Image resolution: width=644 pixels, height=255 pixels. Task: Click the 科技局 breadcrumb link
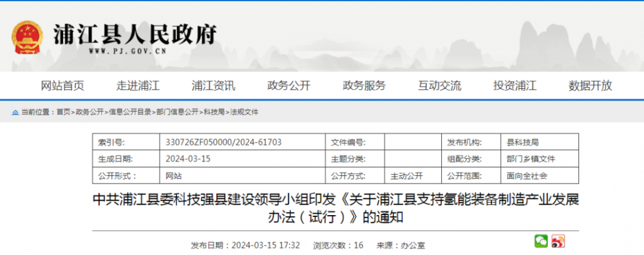[x=214, y=112]
